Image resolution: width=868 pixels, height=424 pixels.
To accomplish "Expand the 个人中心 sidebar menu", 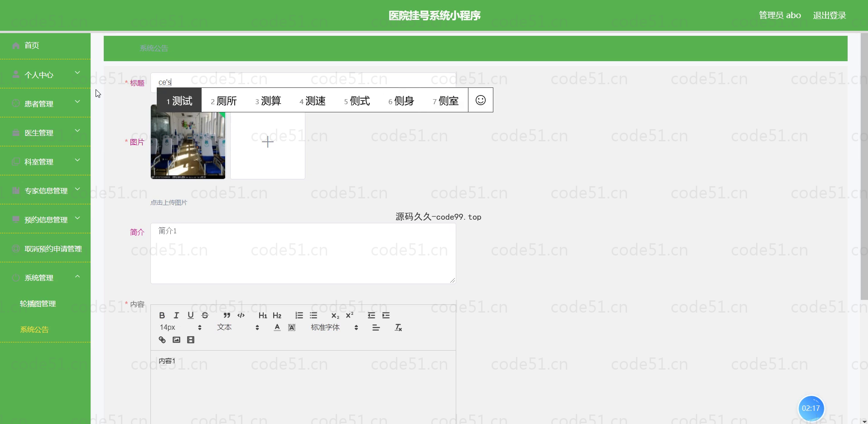I will tap(45, 74).
